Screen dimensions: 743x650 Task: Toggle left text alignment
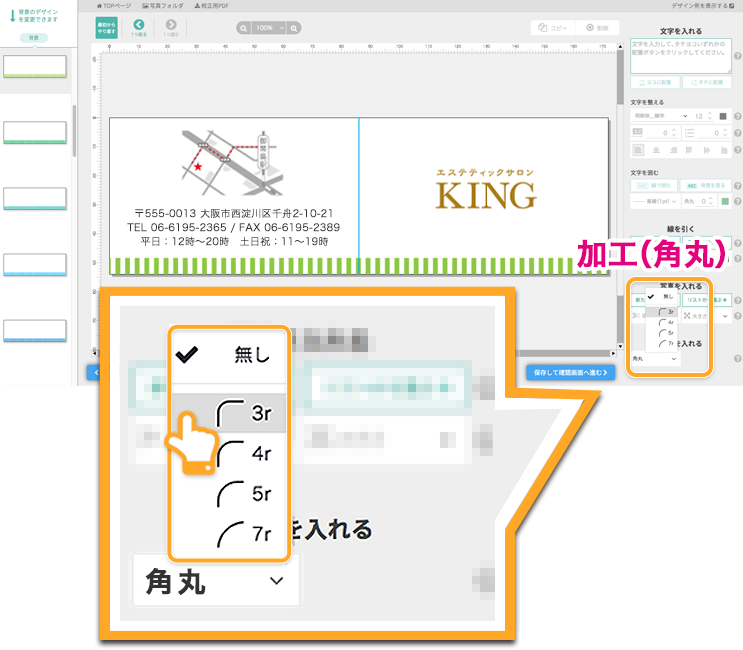tap(638, 150)
